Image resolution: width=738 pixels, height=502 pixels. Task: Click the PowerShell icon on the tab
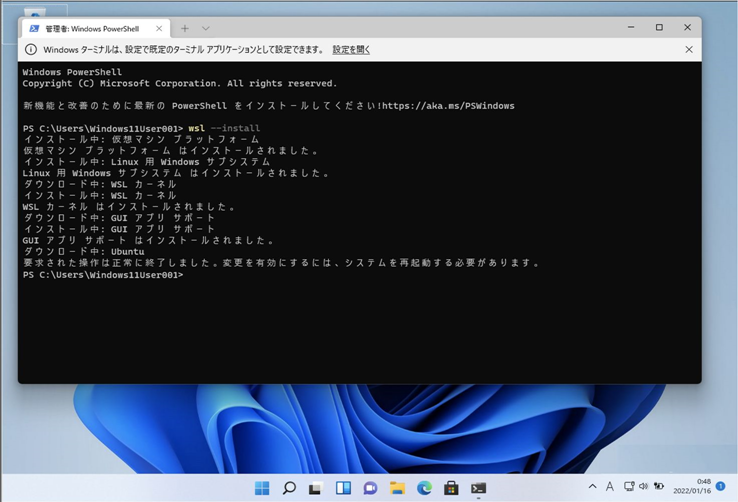coord(34,29)
